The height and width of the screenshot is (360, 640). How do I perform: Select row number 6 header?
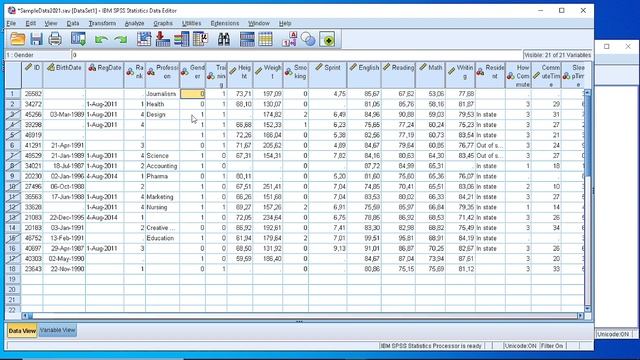[13, 145]
